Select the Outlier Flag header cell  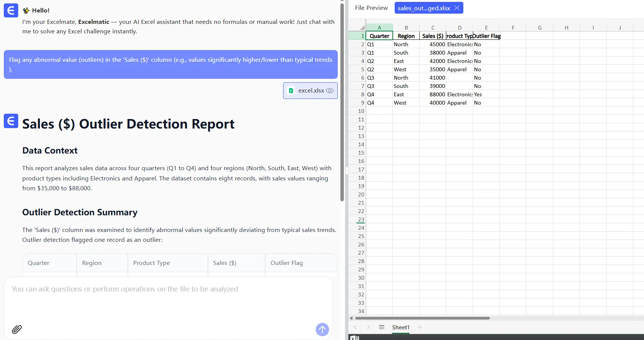[486, 36]
